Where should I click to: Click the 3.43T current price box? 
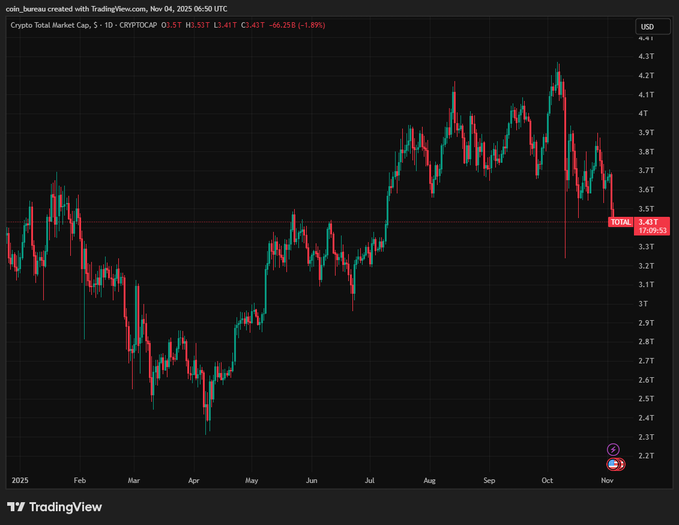click(651, 222)
